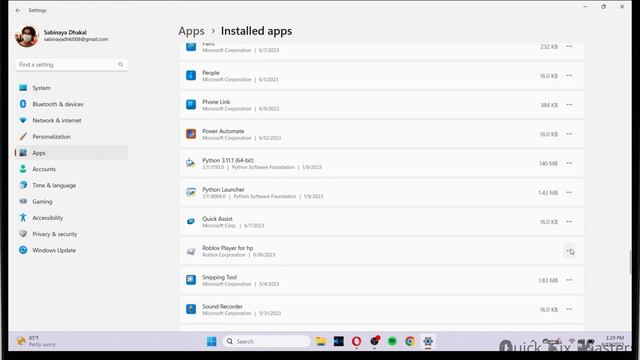Open more options for Power Automate
Screen dimensions: 640x360
click(569, 134)
